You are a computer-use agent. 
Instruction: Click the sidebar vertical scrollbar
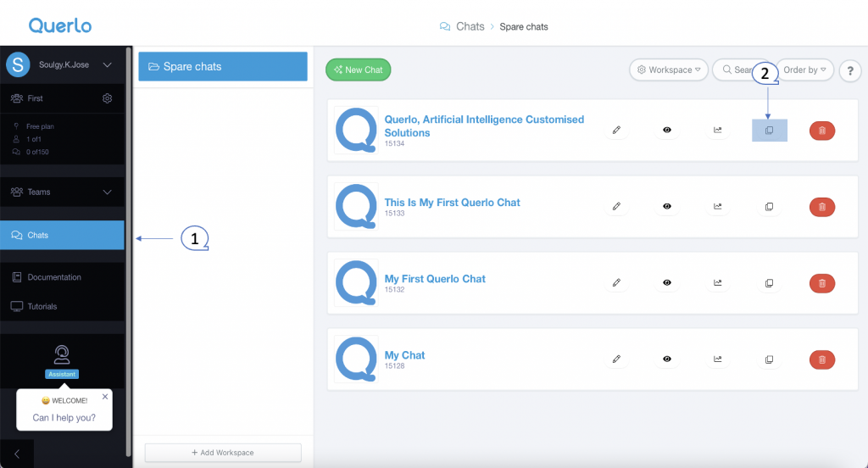click(x=129, y=252)
